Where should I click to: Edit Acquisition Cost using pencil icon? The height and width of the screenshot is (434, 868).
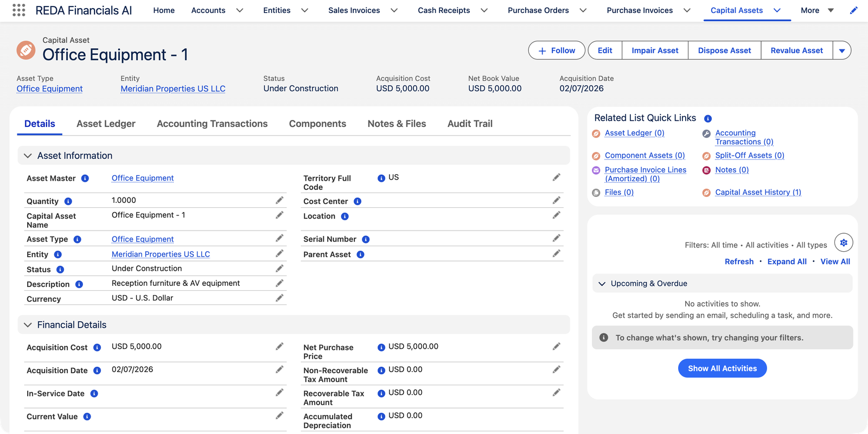pos(279,347)
